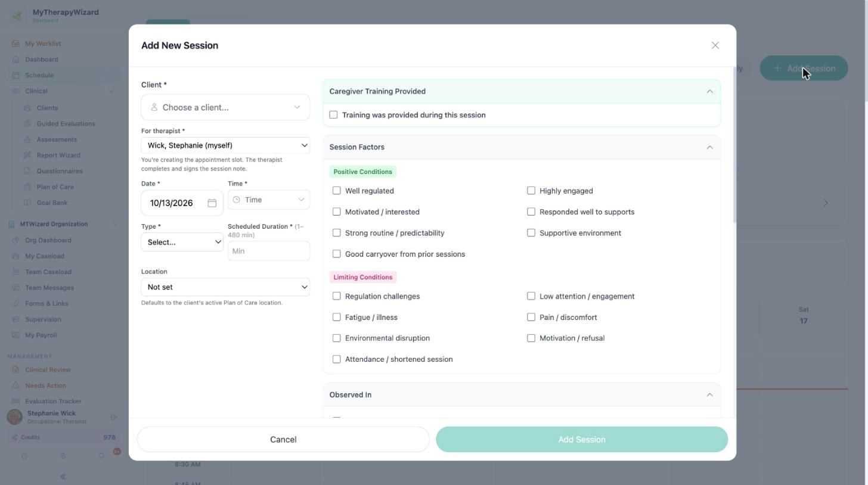
Task: Open the Type select dropdown
Action: pos(182,242)
